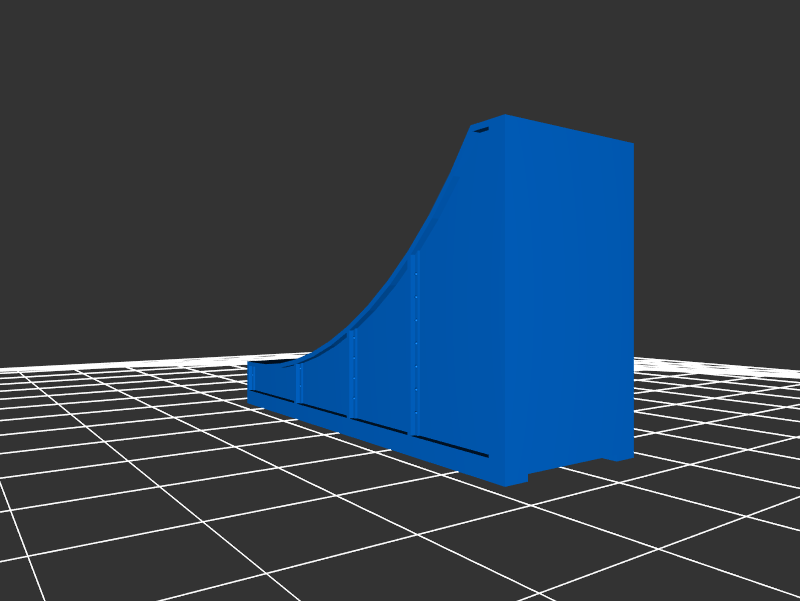This screenshot has width=800, height=601.
Task: Click the grid floor in the left foreground
Action: [150, 500]
